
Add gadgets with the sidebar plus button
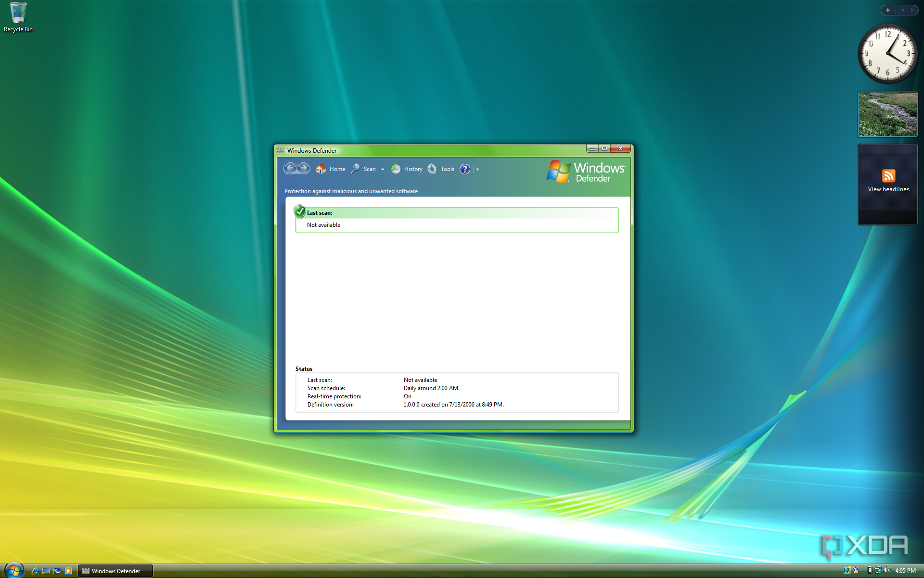(888, 10)
